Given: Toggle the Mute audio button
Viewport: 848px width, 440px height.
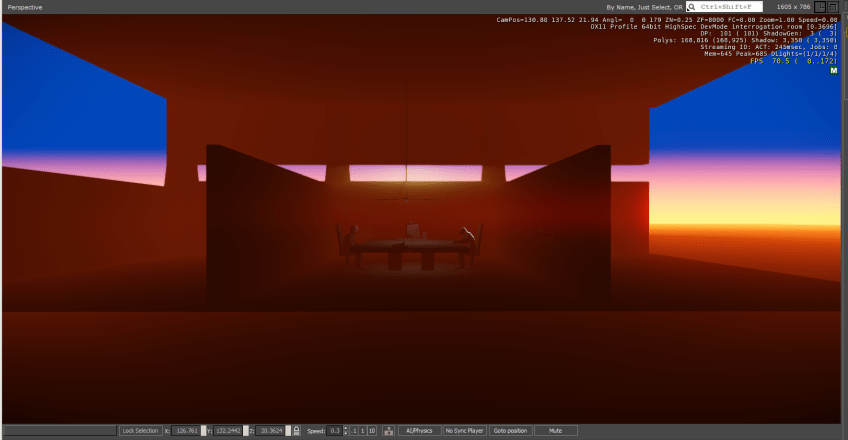Looking at the screenshot, I should tap(555, 430).
